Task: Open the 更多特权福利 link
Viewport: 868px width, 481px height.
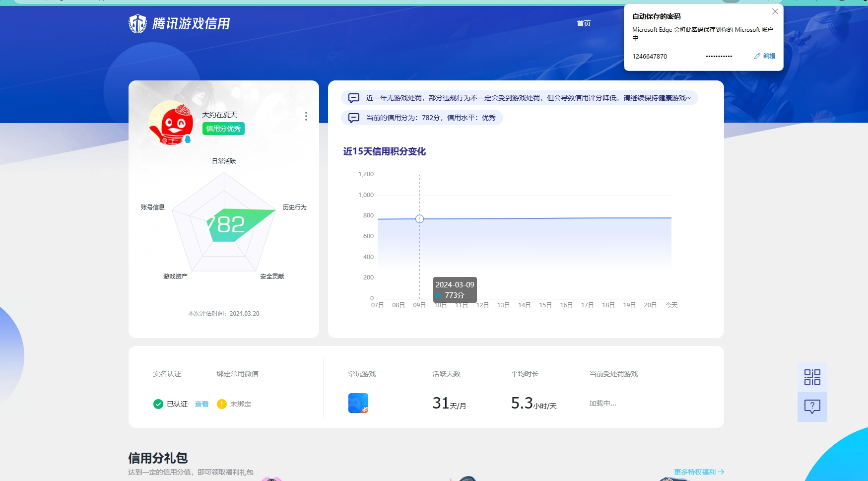Action: click(699, 472)
